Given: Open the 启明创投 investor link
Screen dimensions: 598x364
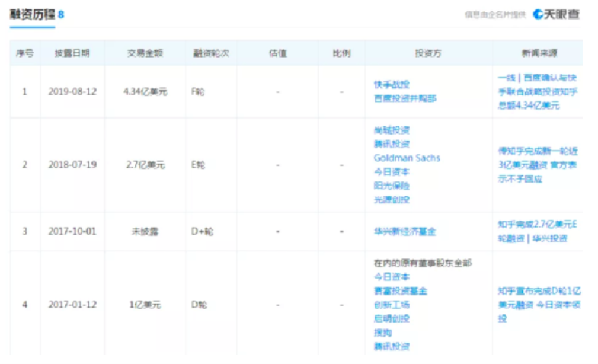Looking at the screenshot, I should [x=391, y=318].
